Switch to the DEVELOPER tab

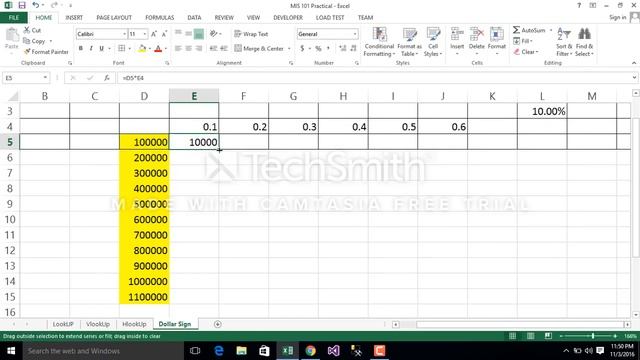point(288,18)
